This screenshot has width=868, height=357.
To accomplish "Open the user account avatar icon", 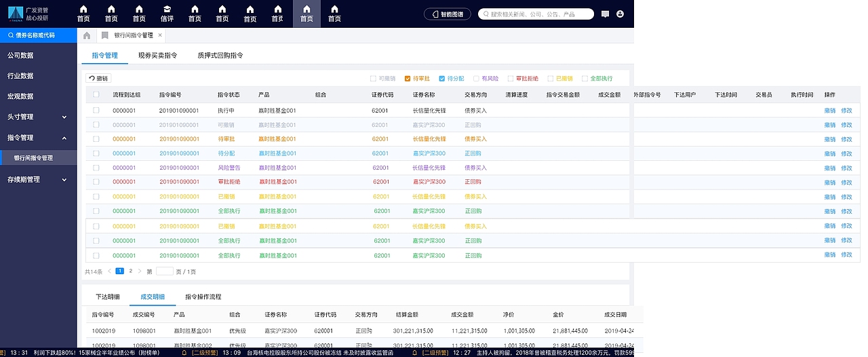I will [620, 14].
